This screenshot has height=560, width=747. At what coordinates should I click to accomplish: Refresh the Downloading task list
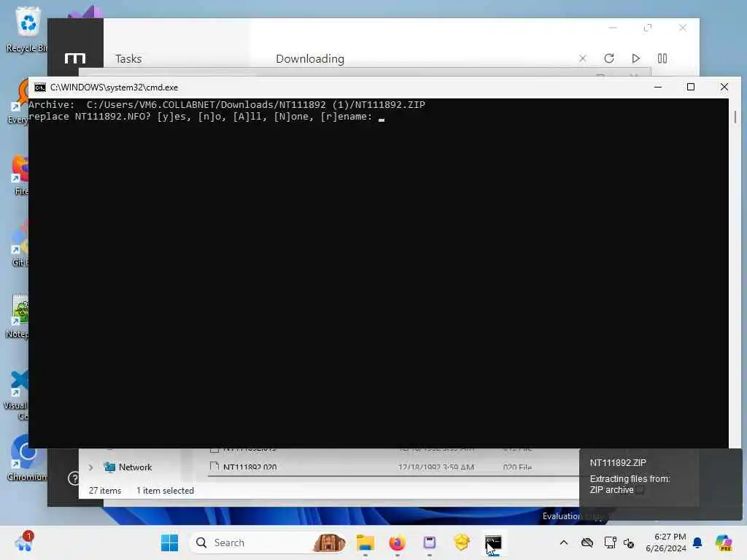click(x=609, y=58)
